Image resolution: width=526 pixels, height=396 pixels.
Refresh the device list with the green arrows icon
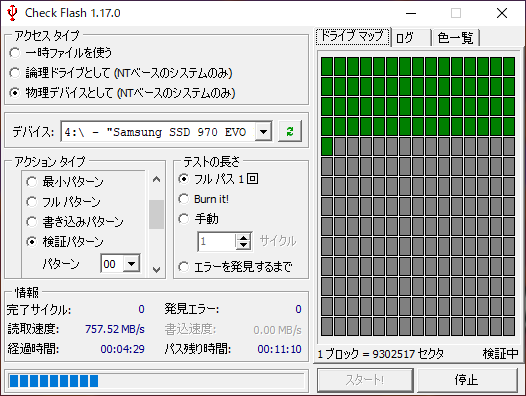point(290,131)
